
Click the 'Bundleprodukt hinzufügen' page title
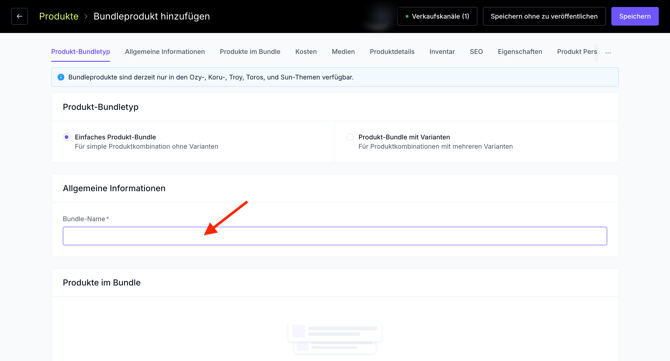152,16
